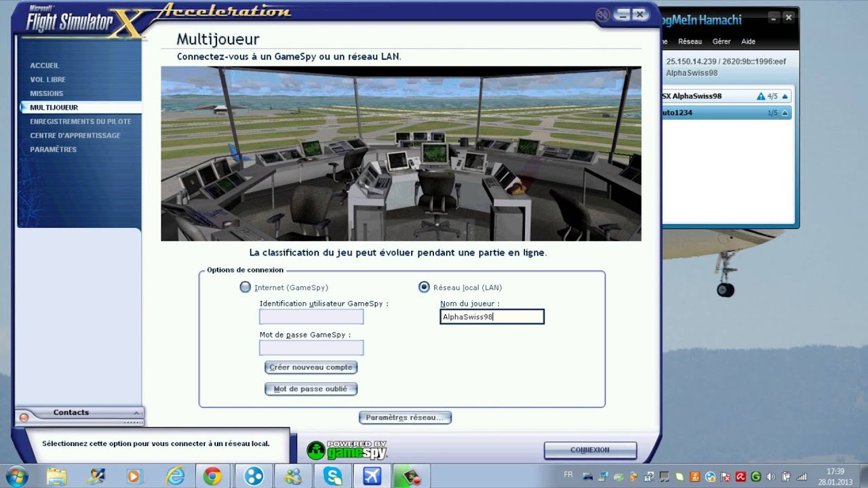The height and width of the screenshot is (488, 868).
Task: Open Windows Explorer from the taskbar
Action: click(x=57, y=476)
